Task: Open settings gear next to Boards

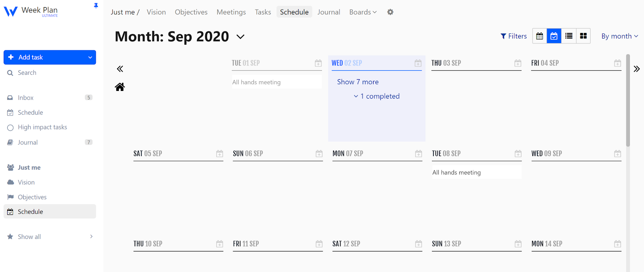Action: coord(390,12)
